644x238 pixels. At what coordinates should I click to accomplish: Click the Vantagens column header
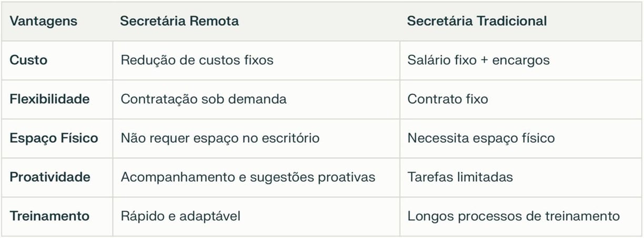point(44,22)
